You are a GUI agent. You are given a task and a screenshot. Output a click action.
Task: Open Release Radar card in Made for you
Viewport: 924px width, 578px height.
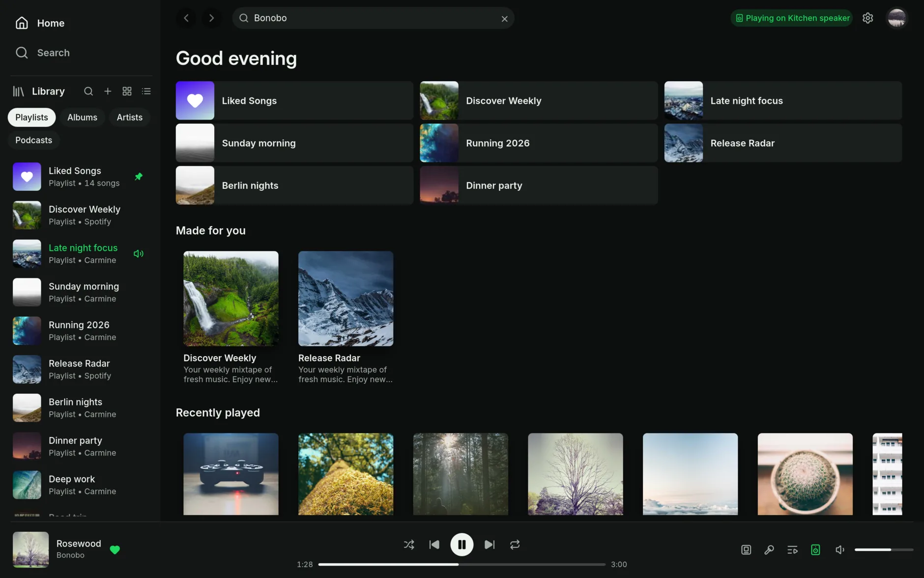pyautogui.click(x=346, y=318)
